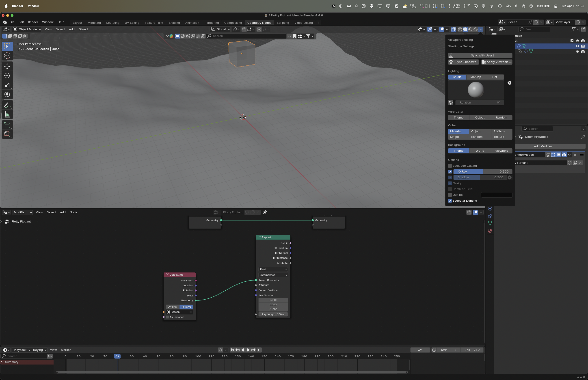588x380 pixels.
Task: Toggle the node tree pin icon
Action: click(264, 212)
